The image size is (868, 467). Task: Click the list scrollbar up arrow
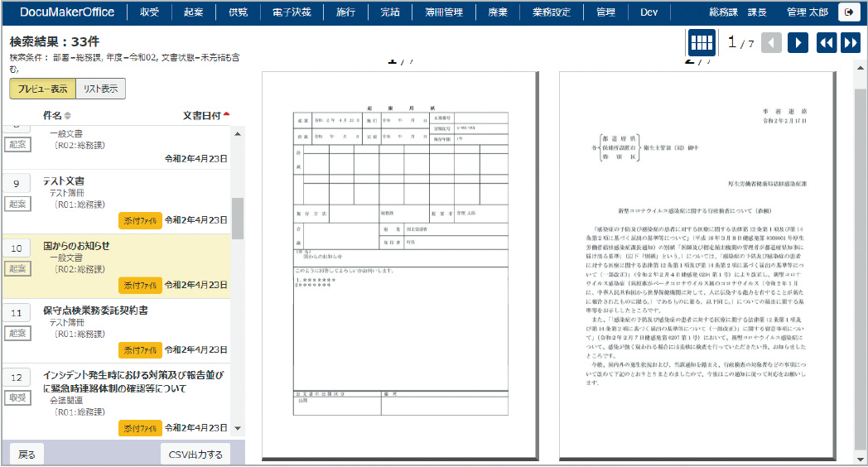point(238,134)
